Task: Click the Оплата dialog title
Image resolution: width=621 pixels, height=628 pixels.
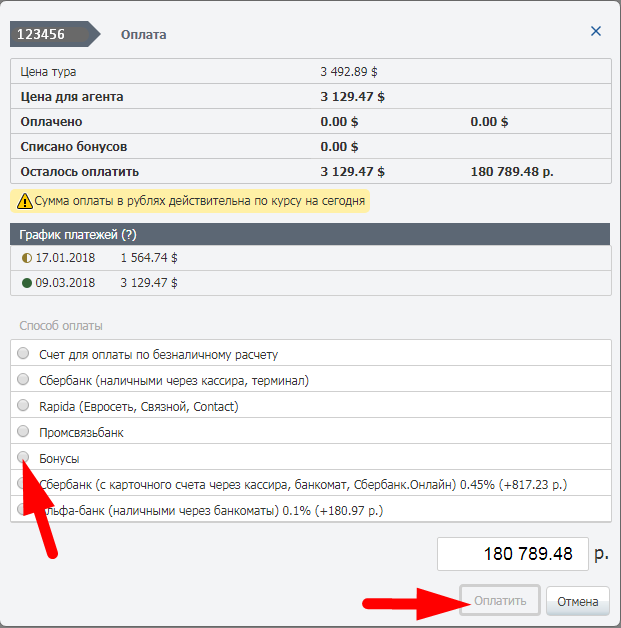Action: pyautogui.click(x=143, y=34)
